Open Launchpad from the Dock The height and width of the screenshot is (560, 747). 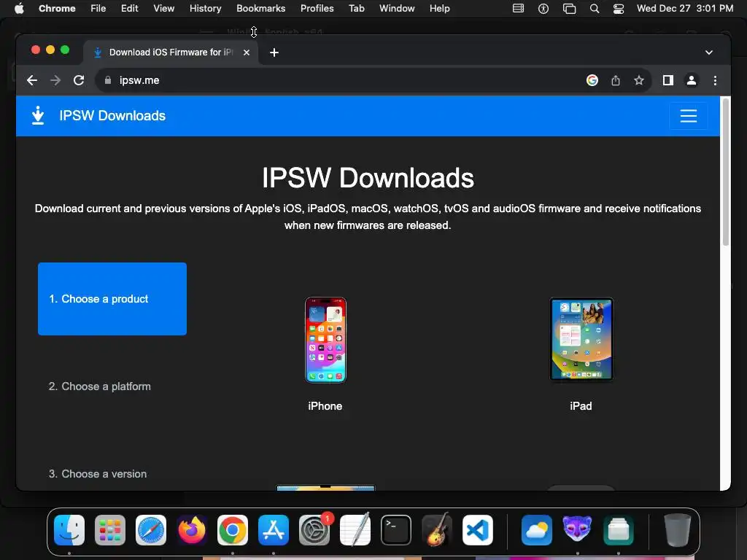coord(110,530)
